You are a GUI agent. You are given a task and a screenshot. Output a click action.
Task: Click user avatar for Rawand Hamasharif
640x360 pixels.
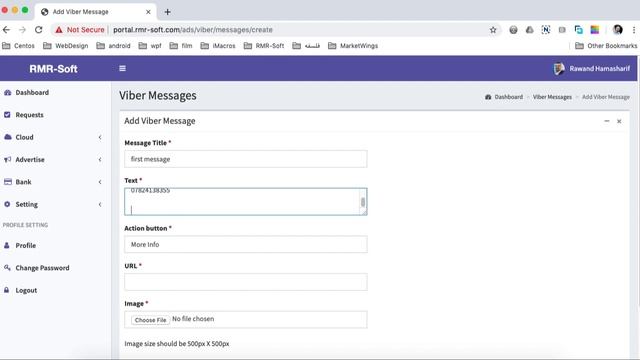click(559, 69)
